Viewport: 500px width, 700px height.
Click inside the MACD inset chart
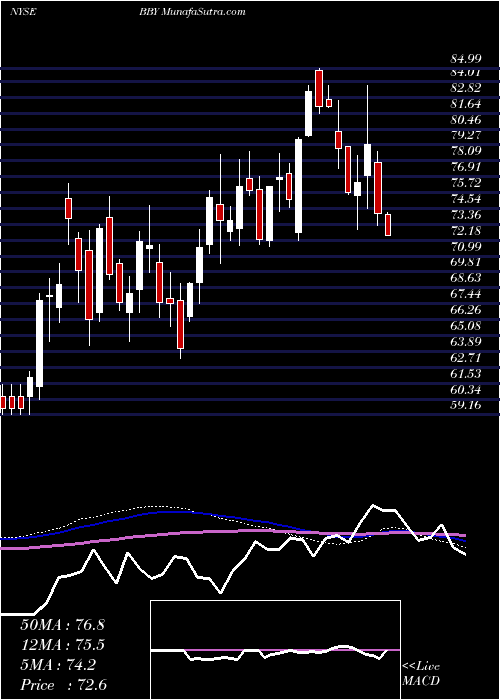(x=275, y=650)
